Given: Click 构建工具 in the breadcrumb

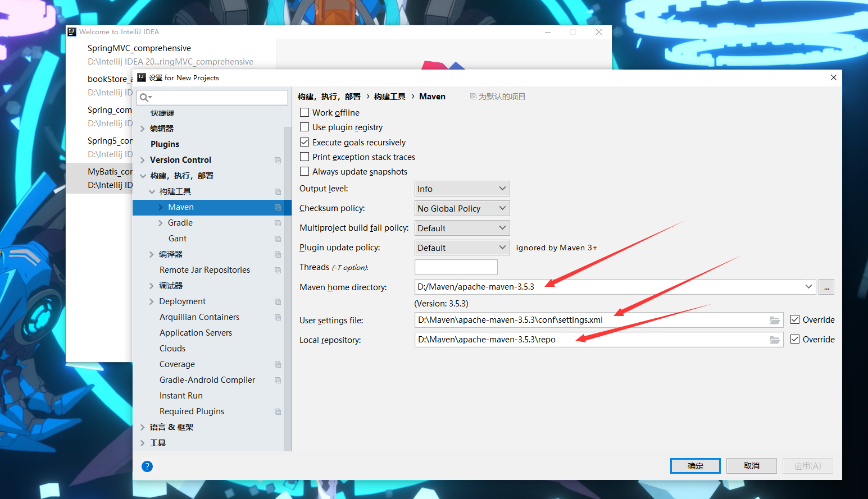Looking at the screenshot, I should coord(390,97).
